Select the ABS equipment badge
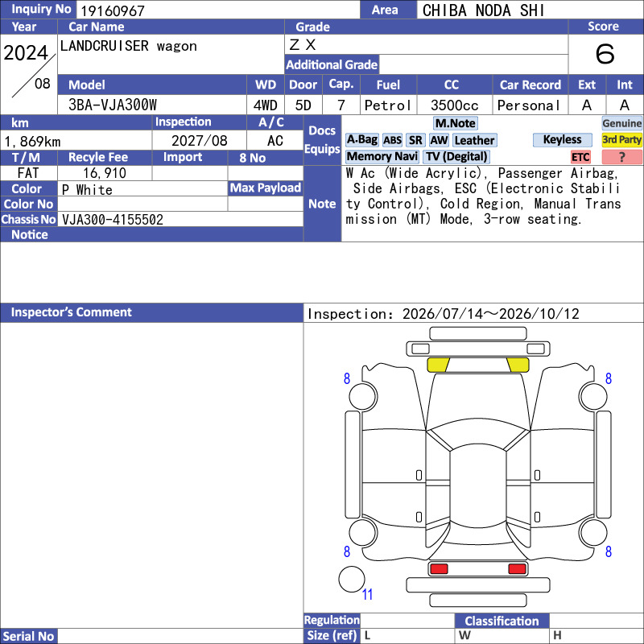The height and width of the screenshot is (644, 644). [392, 140]
